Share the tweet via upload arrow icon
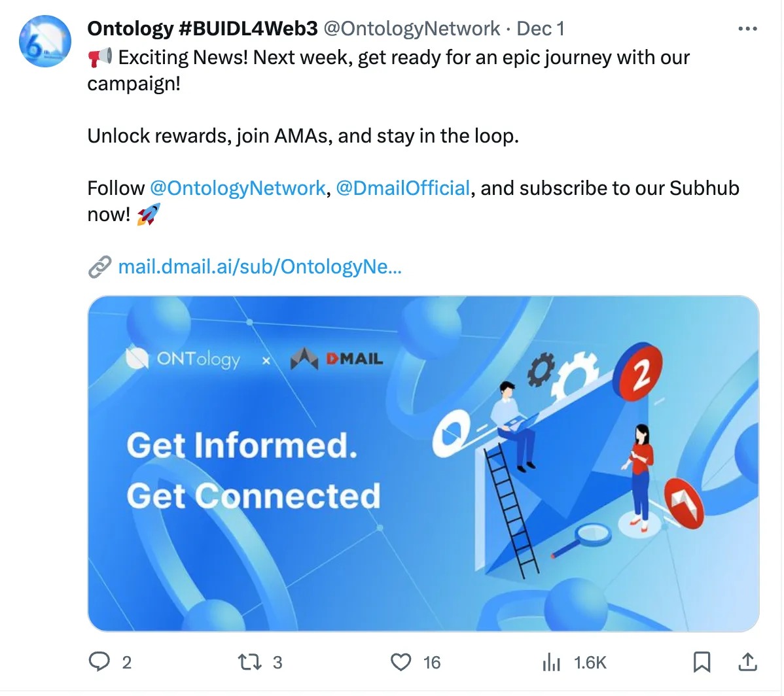This screenshot has height=696, width=784. pyautogui.click(x=747, y=661)
